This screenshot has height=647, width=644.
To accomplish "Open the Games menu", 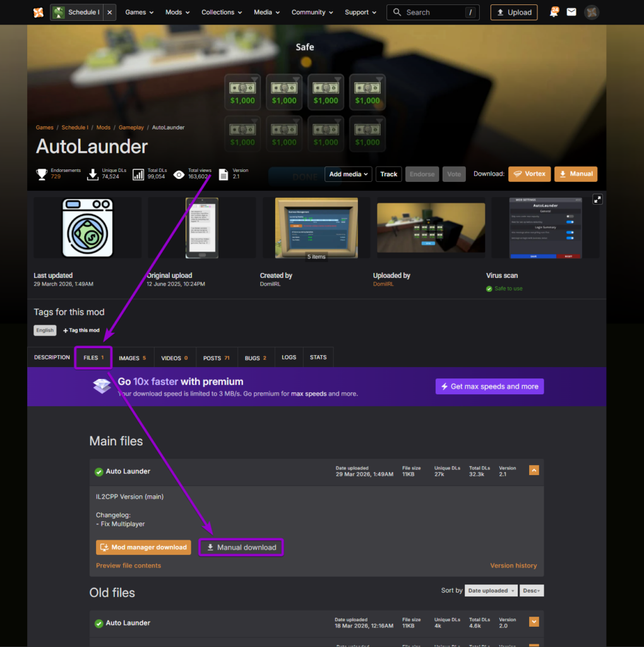I will click(140, 13).
